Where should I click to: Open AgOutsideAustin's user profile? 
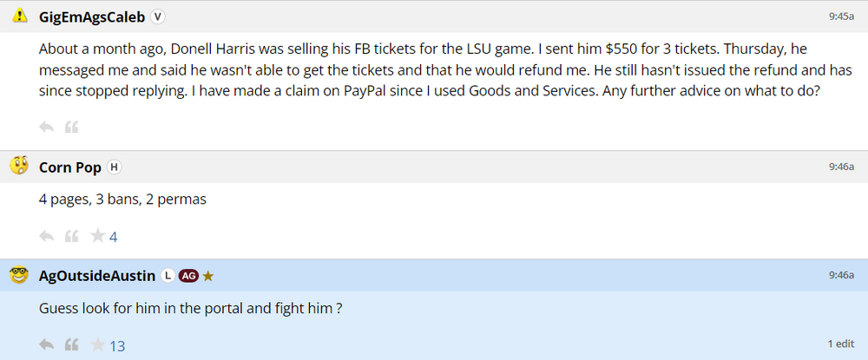[97, 276]
